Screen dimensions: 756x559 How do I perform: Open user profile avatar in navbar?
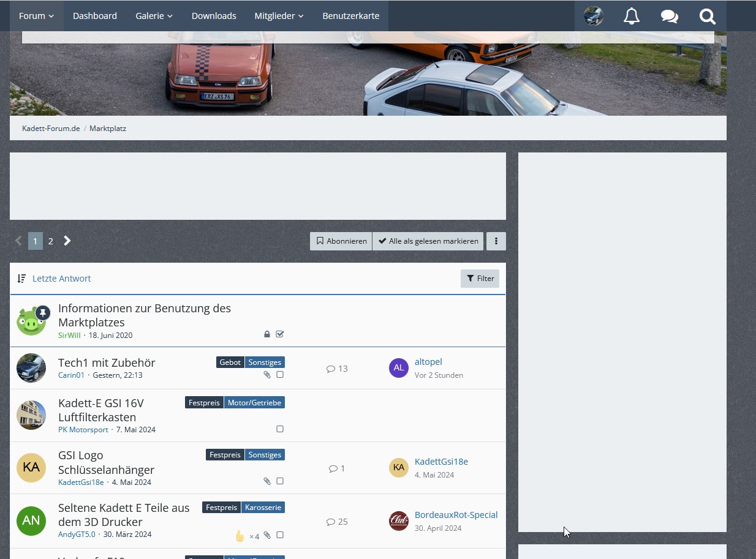pos(593,16)
